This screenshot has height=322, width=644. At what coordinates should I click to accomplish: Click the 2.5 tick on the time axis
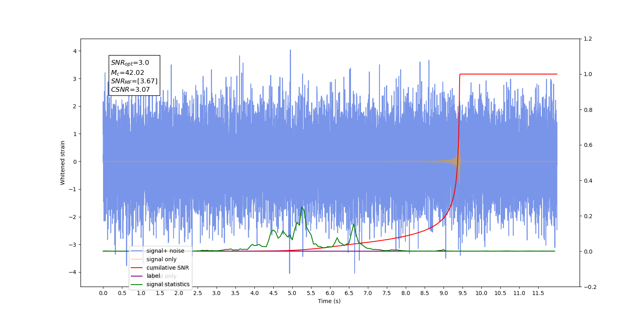[198, 293]
